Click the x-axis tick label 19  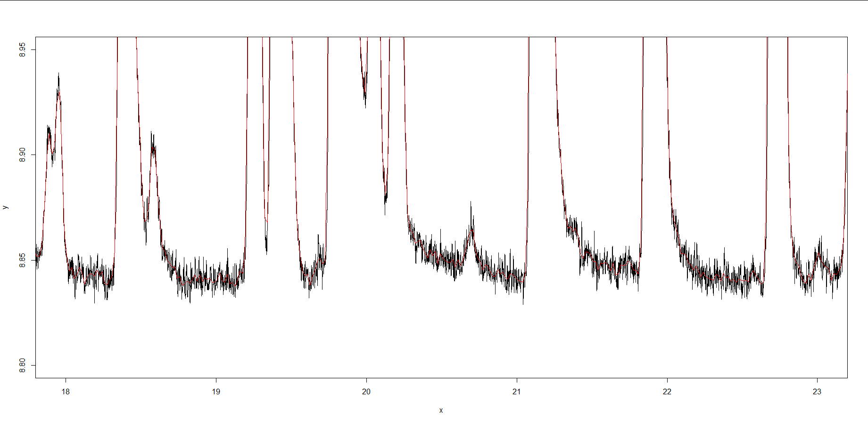[x=216, y=391]
